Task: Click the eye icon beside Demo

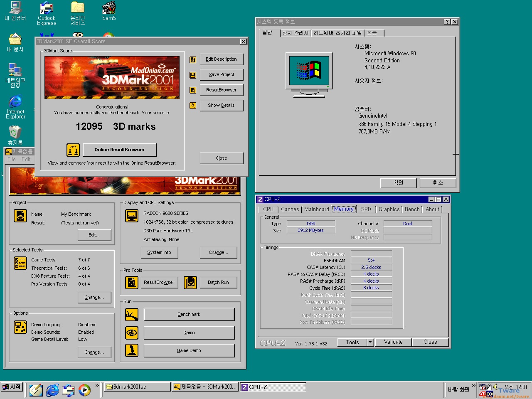Action: [x=132, y=332]
